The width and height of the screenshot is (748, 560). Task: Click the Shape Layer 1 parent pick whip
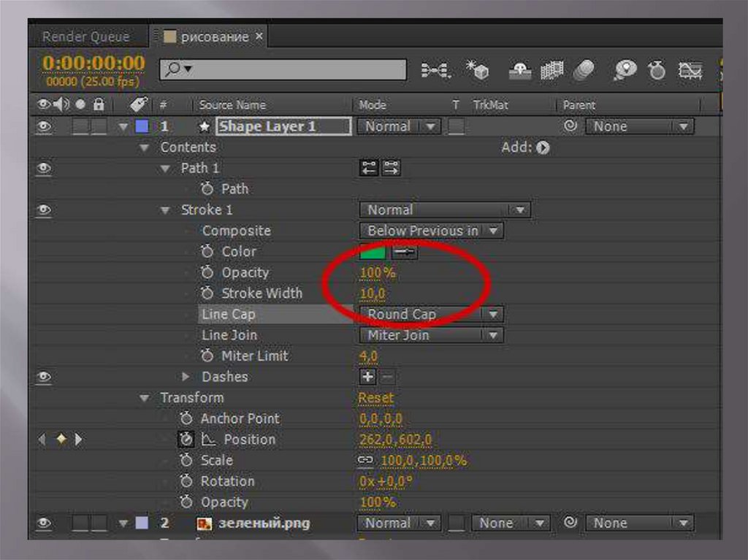(x=570, y=126)
